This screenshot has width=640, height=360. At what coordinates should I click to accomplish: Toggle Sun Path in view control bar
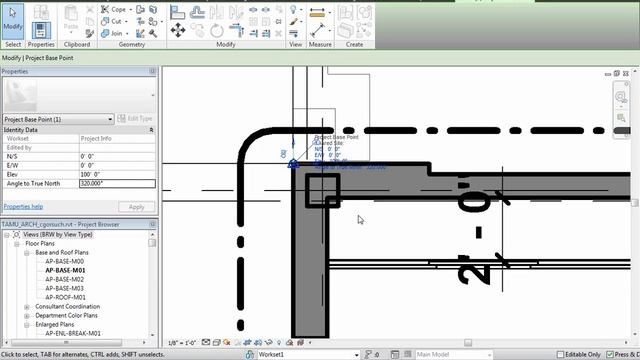coord(227,342)
